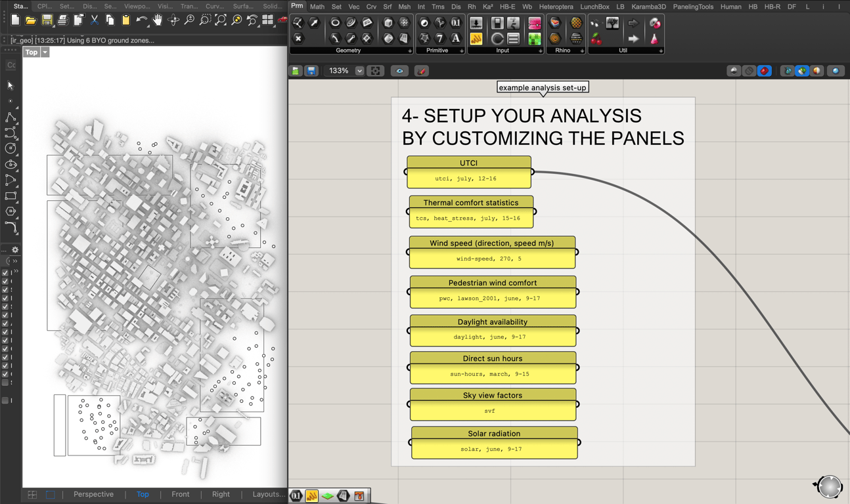Image resolution: width=850 pixels, height=504 pixels.
Task: Open the LunchBox component tab
Action: pos(594,7)
